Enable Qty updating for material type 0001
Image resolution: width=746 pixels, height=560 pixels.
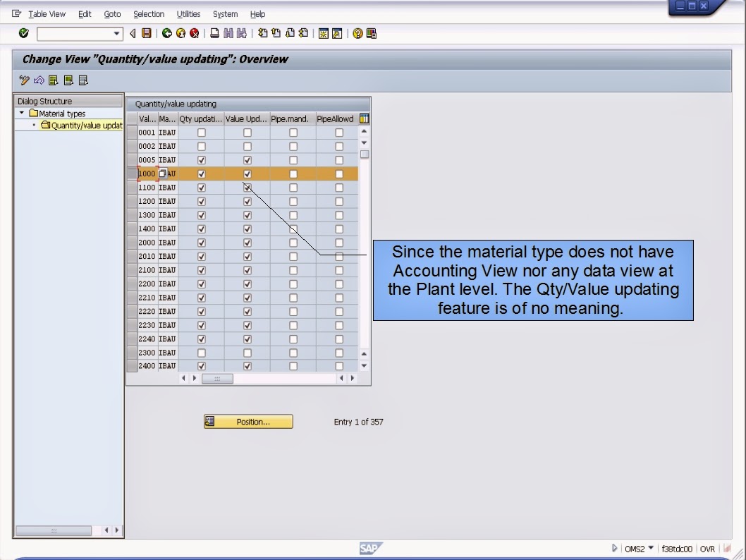pyautogui.click(x=202, y=133)
